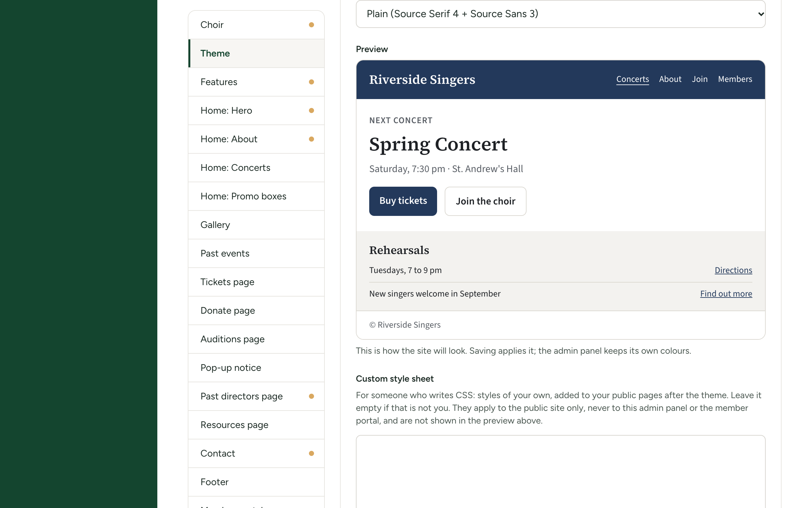812x508 pixels.
Task: Click the Custom style sheet label
Action: point(395,379)
